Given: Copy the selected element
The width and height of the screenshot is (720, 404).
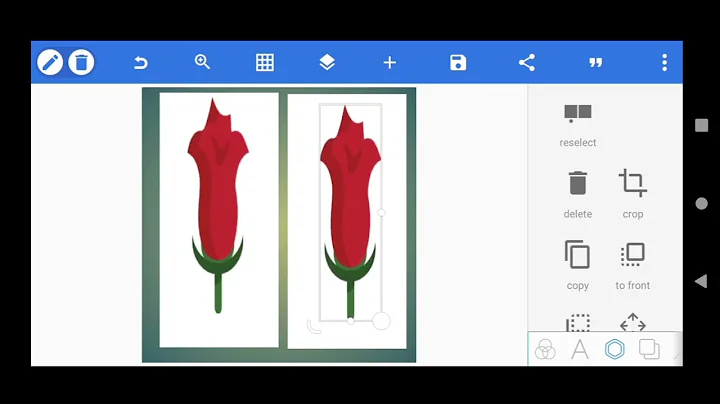Looking at the screenshot, I should coord(577,254).
